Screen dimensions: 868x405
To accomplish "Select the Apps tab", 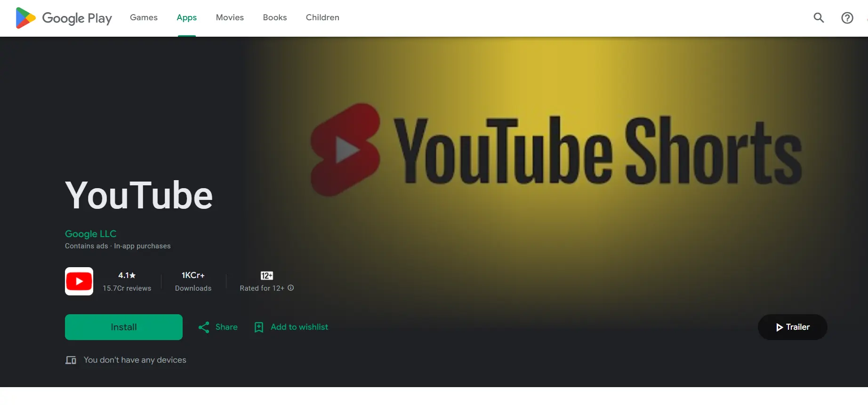I will [x=187, y=17].
